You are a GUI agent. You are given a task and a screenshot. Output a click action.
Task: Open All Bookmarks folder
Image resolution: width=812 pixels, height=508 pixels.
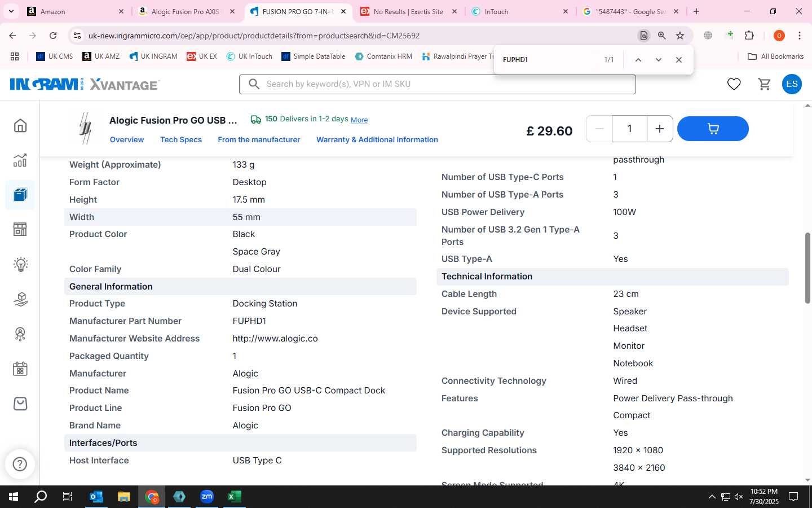[x=775, y=56]
